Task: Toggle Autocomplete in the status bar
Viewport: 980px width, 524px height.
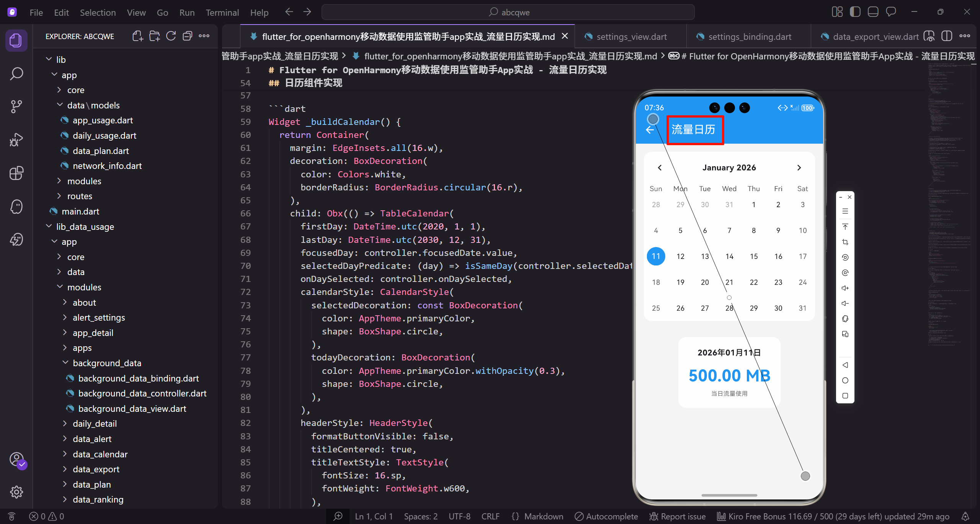Action: [x=606, y=516]
